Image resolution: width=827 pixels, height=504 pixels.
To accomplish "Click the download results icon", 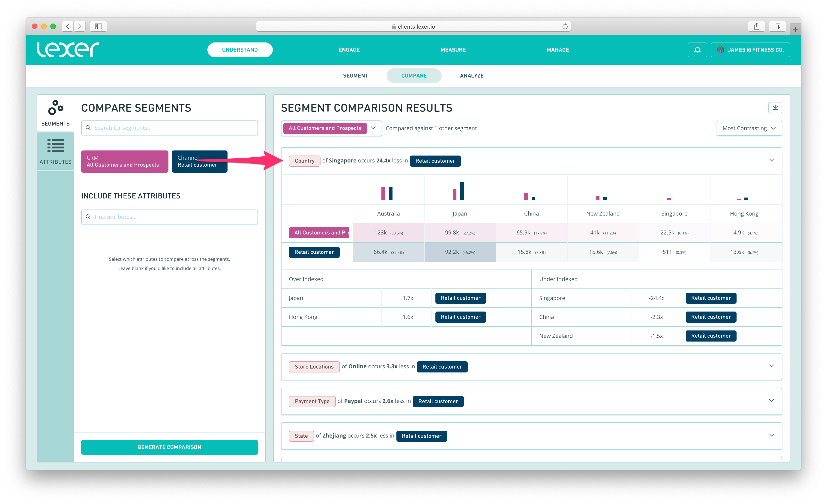I will pos(775,107).
